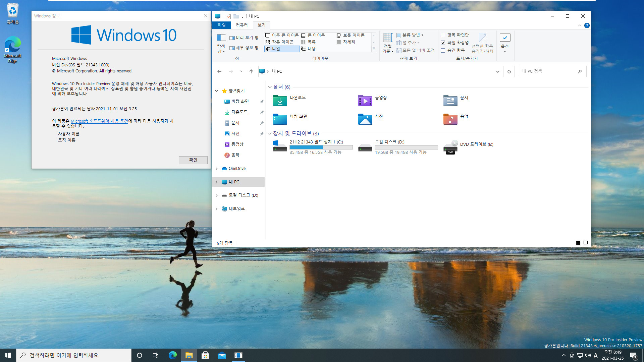Viewport: 644px width, 362px height.
Task: Open the 분류 방법 dropdown
Action: tap(410, 35)
